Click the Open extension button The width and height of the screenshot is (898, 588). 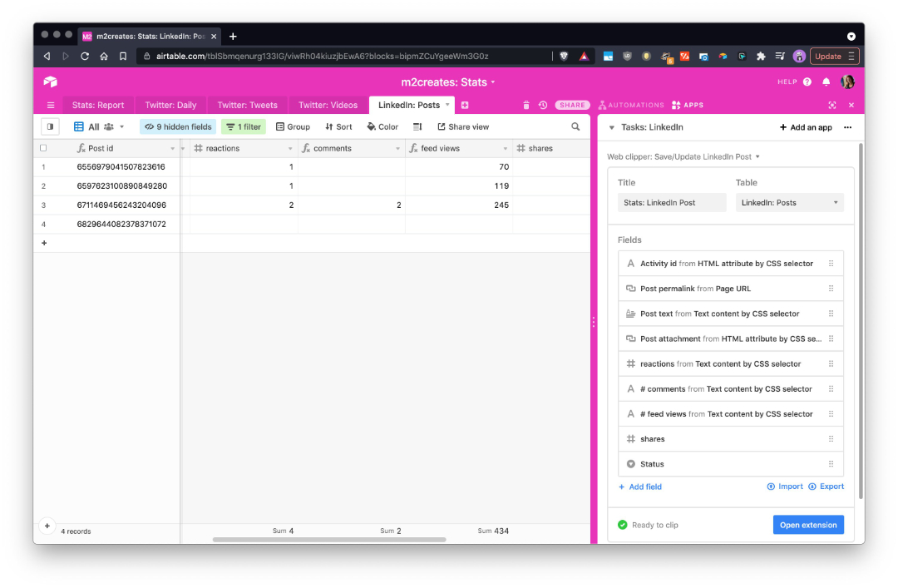(807, 525)
